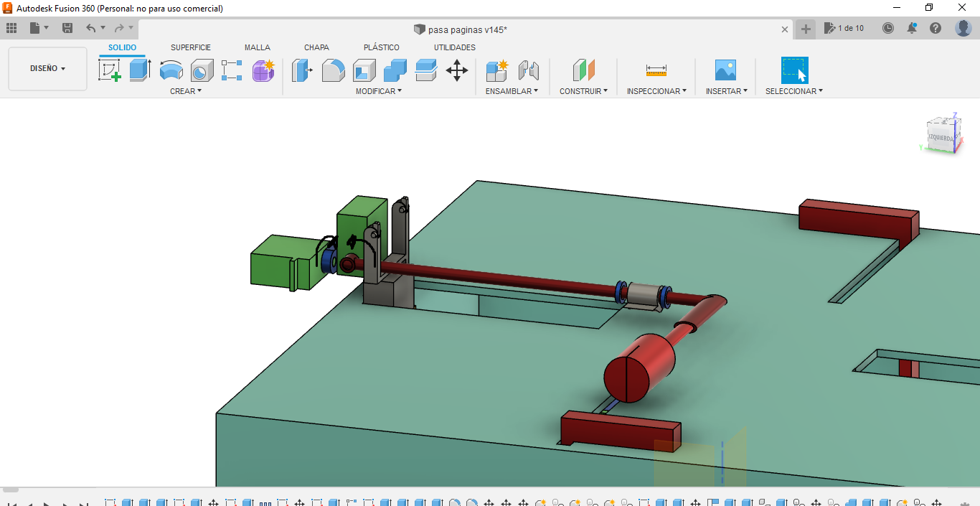Switch to the CHAPA tab
Screen dimensions: 980x506
tap(316, 47)
